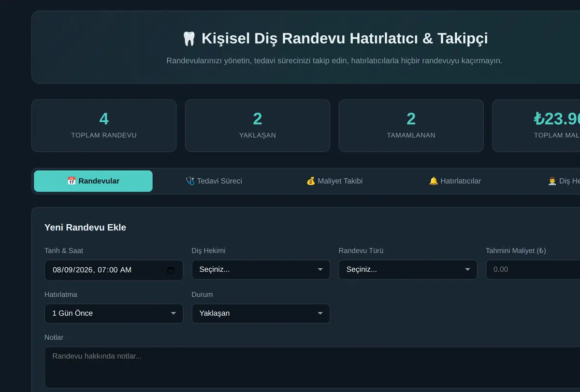
Task: Select the Tamamlanan stat card
Action: pyautogui.click(x=411, y=126)
